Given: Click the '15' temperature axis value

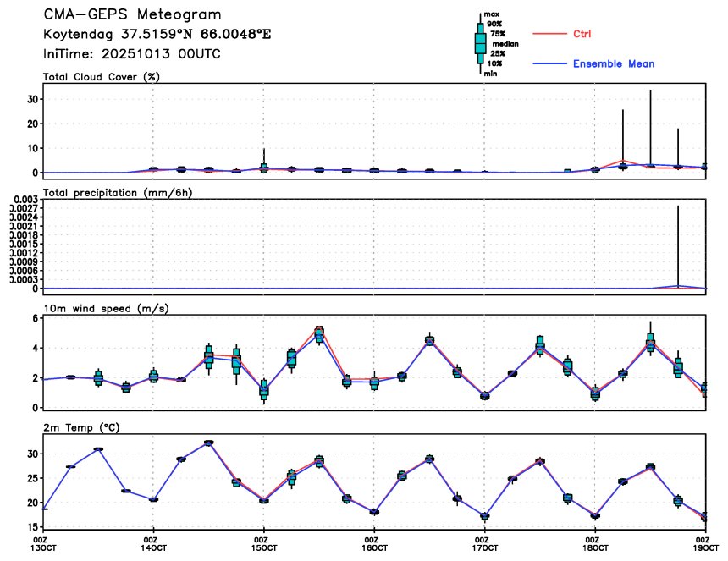Looking at the screenshot, I should (x=33, y=527).
